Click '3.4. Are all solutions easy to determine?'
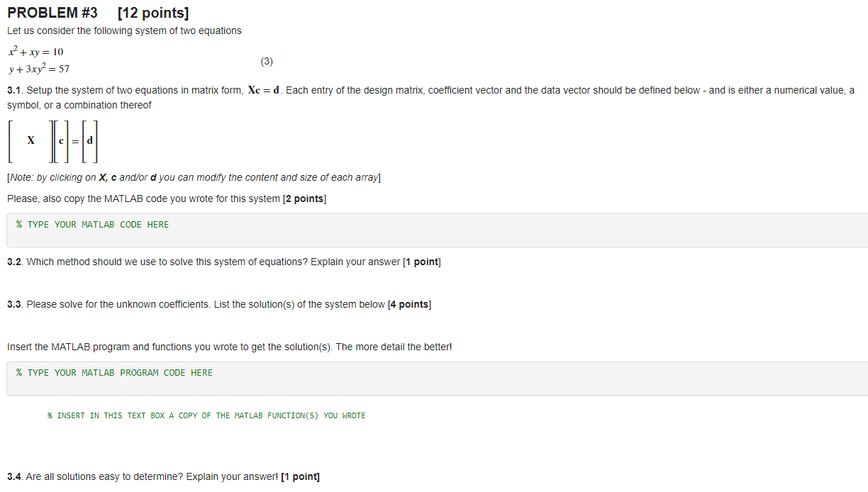This screenshot has width=868, height=492. click(163, 476)
